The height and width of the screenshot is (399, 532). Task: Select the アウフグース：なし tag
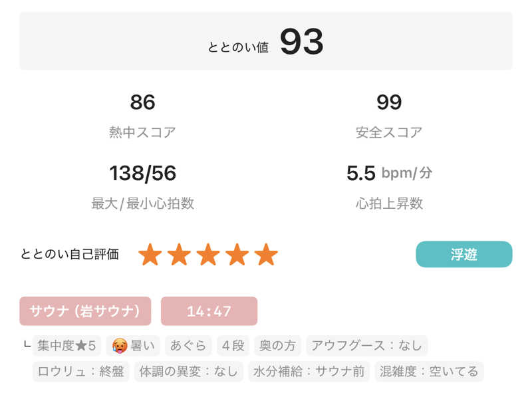click(366, 346)
